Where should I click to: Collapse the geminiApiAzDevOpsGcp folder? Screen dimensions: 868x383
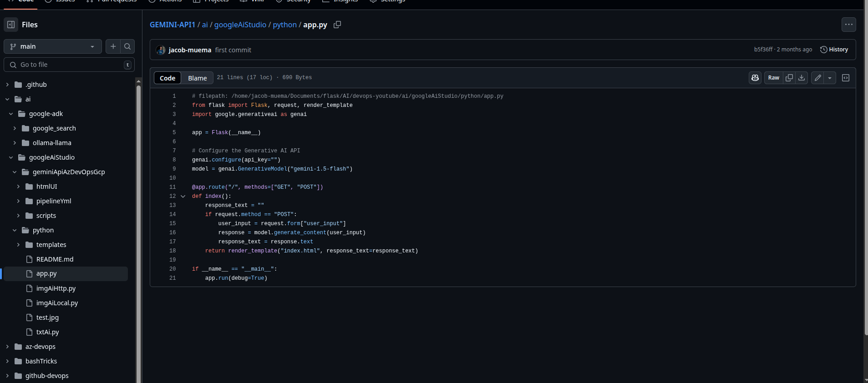[15, 172]
